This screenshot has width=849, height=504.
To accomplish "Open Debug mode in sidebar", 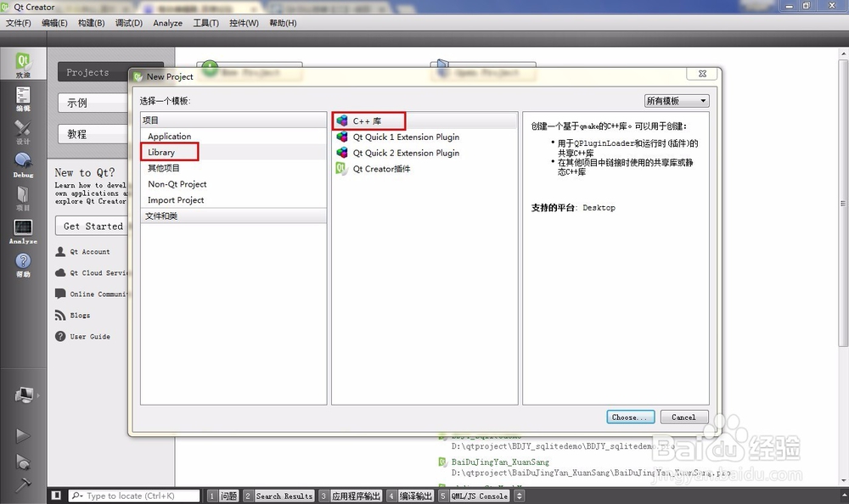I will pyautogui.click(x=23, y=165).
